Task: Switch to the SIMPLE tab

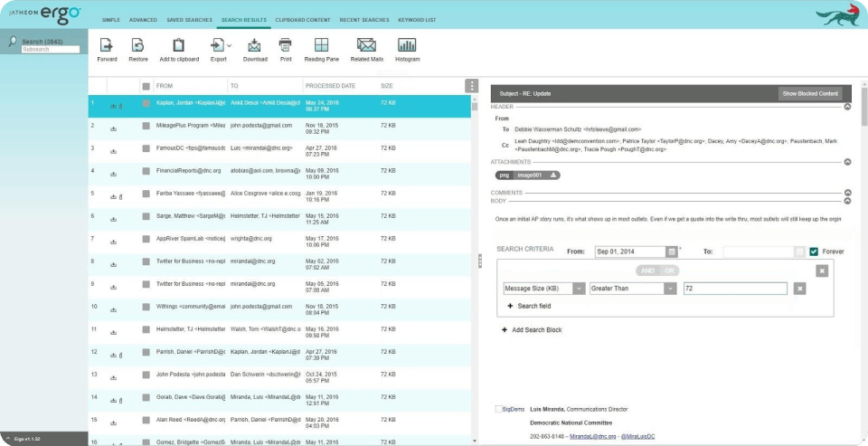Action: coord(111,20)
